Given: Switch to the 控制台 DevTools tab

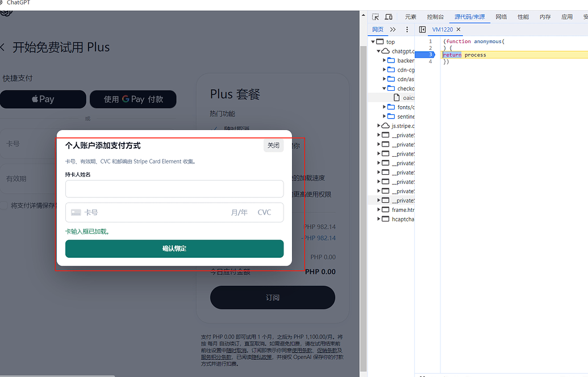Looking at the screenshot, I should pos(435,17).
